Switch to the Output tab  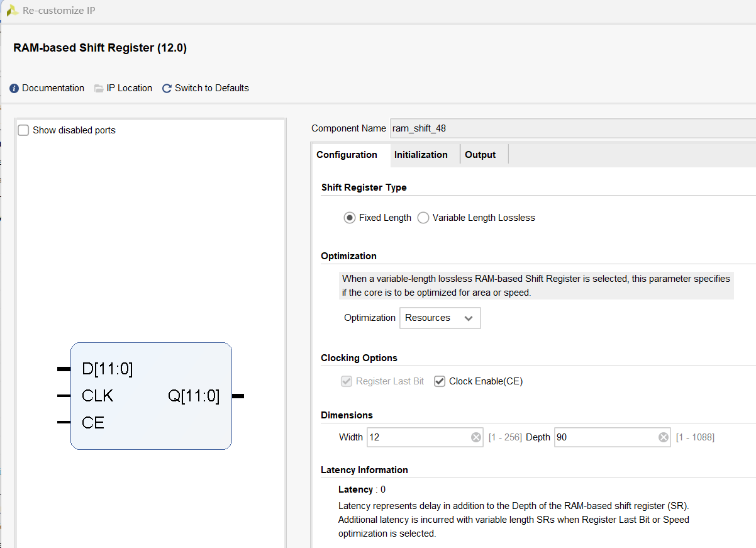coord(480,154)
